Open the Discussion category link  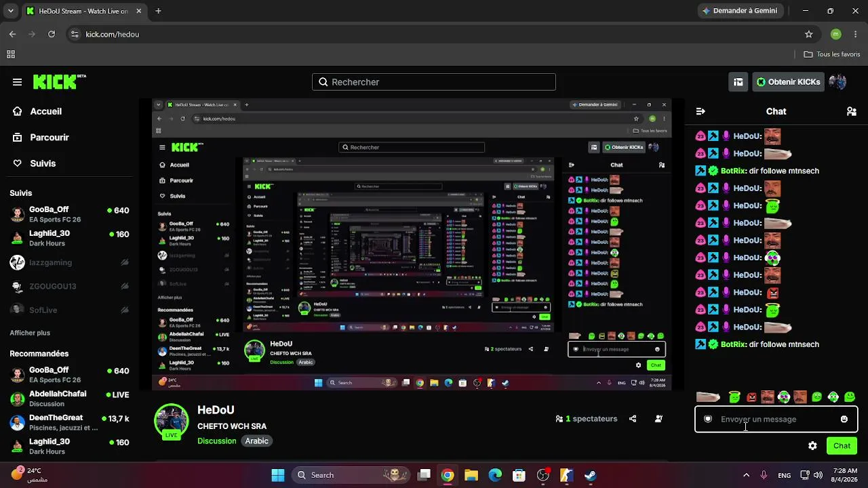(217, 441)
